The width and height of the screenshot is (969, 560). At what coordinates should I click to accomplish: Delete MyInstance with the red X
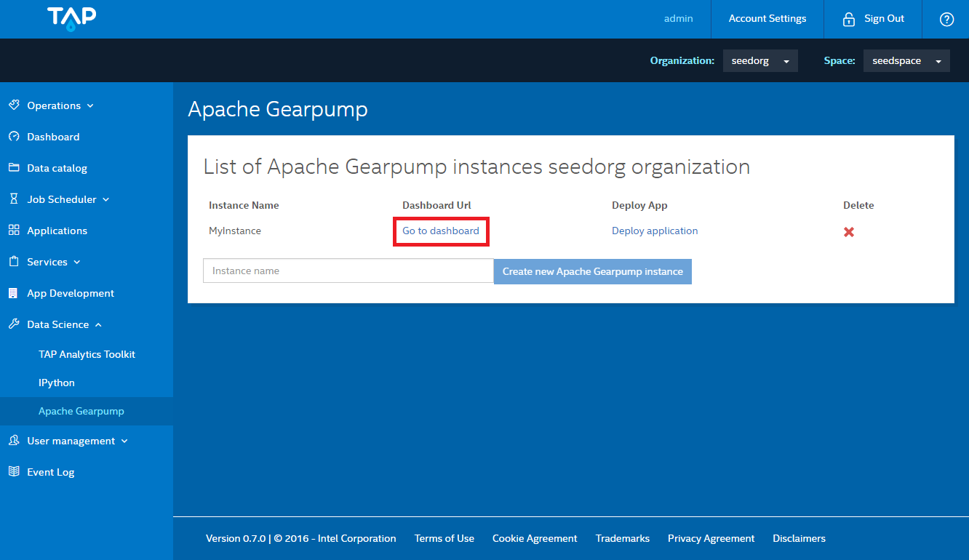(848, 232)
